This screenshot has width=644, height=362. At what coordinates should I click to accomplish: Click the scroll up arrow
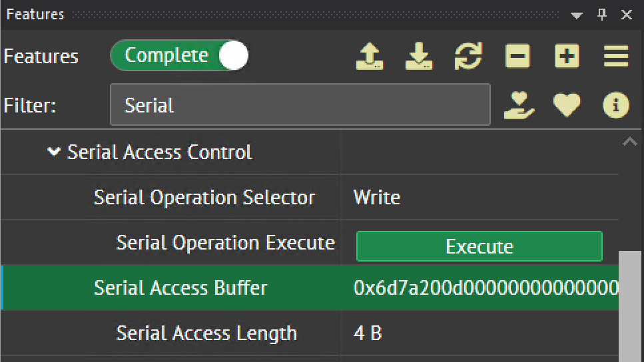coord(629,142)
